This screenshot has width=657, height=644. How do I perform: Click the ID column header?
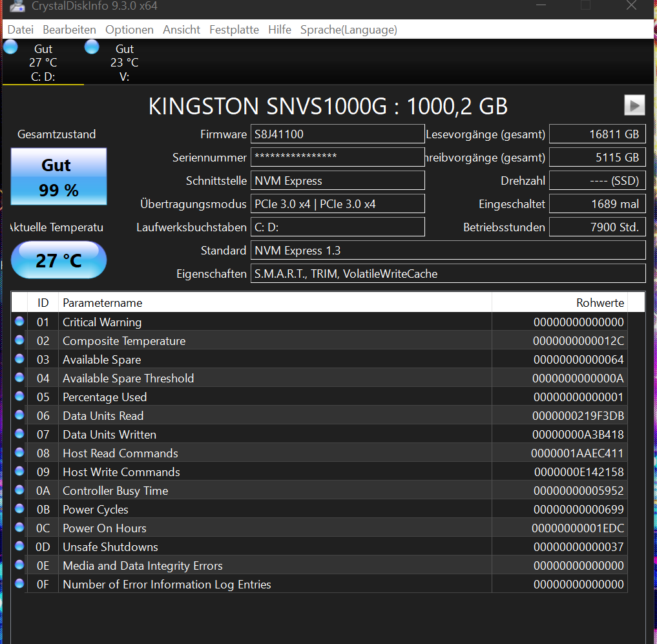coord(43,302)
